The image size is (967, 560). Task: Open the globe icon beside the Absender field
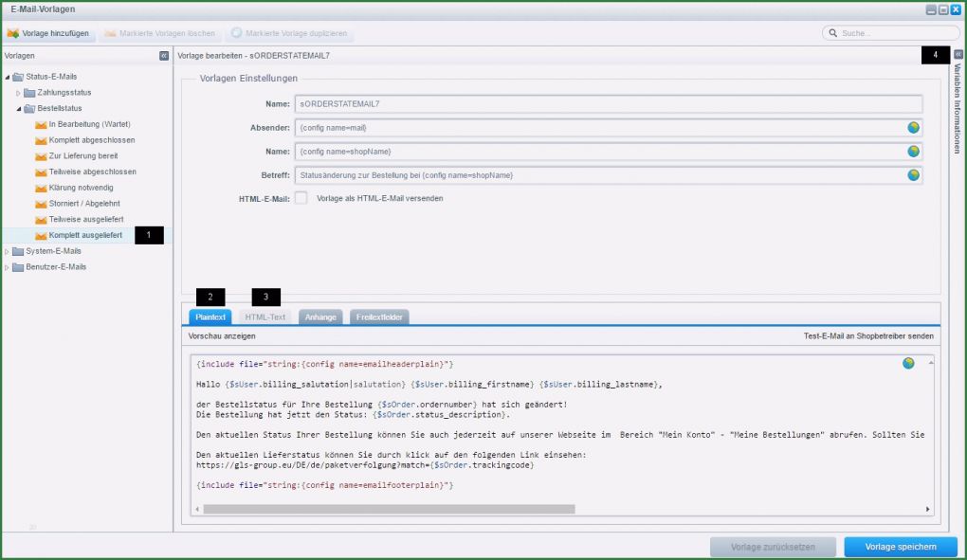912,126
